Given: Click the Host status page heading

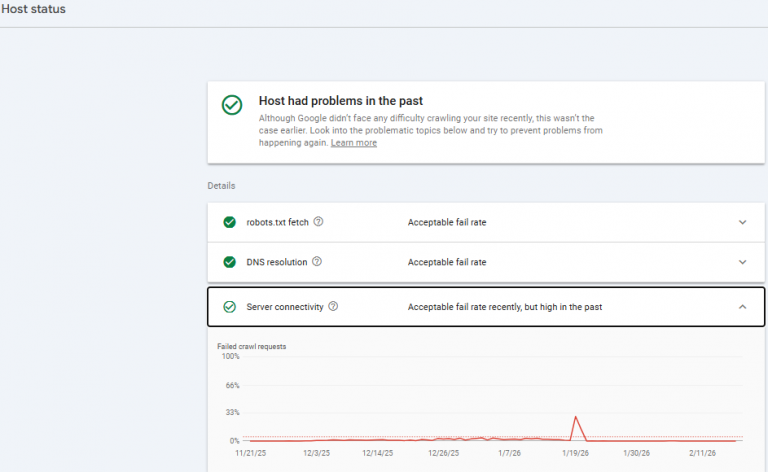Looking at the screenshot, I should tap(34, 11).
